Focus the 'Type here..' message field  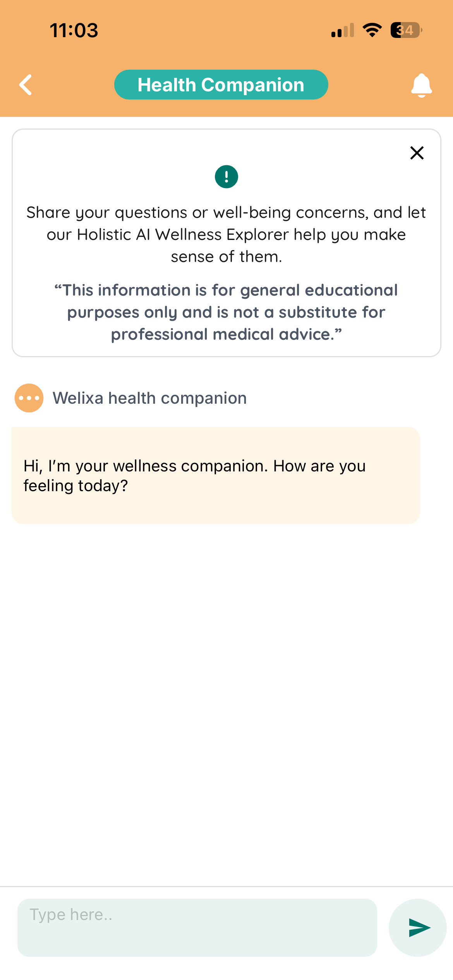[197, 927]
